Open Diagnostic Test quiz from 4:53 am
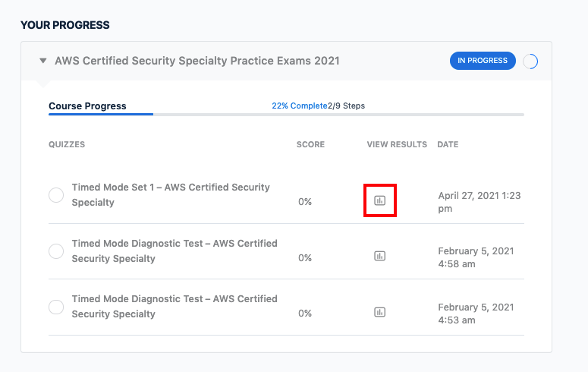The height and width of the screenshot is (372, 588). pyautogui.click(x=175, y=306)
